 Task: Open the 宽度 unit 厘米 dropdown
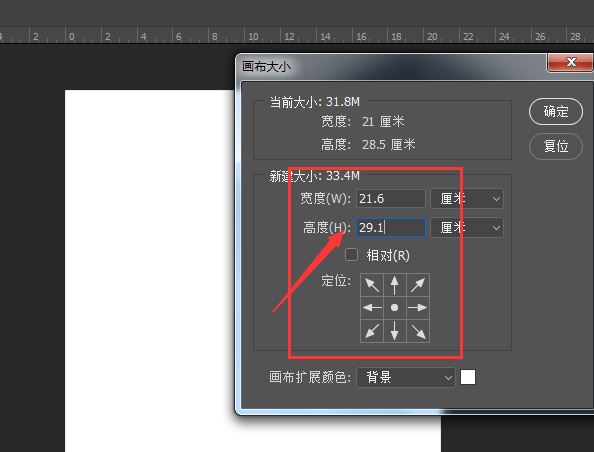pos(467,199)
